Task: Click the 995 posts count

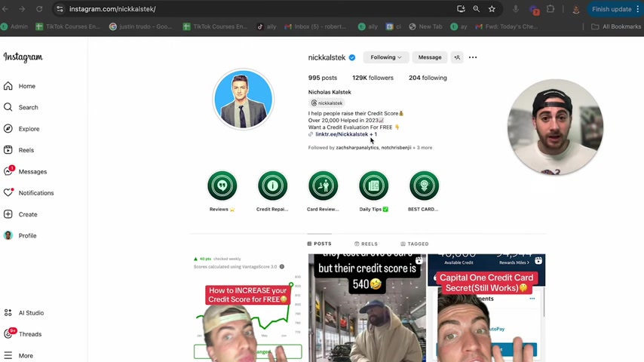Action: tap(323, 78)
